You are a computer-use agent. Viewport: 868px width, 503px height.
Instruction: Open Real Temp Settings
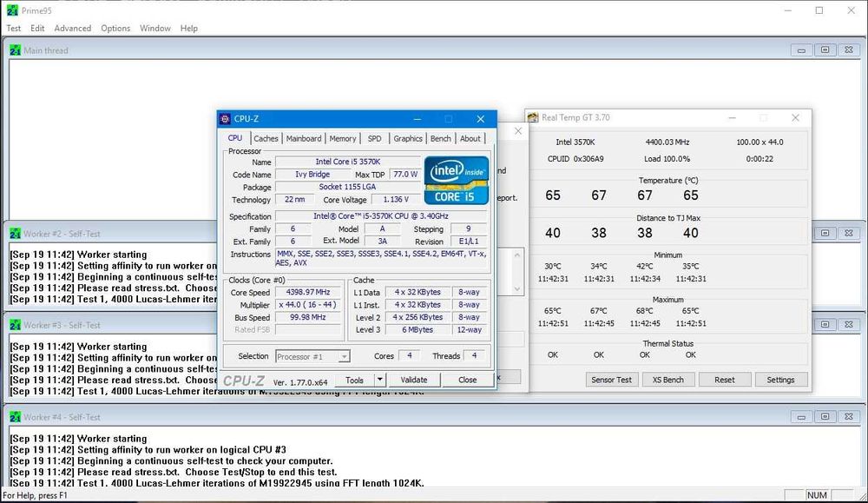pyautogui.click(x=780, y=380)
